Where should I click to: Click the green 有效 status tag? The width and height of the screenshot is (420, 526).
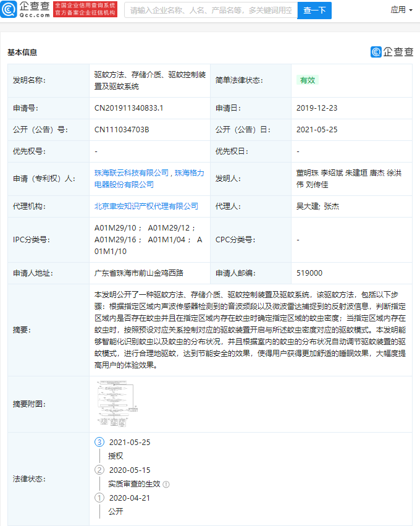(x=307, y=80)
